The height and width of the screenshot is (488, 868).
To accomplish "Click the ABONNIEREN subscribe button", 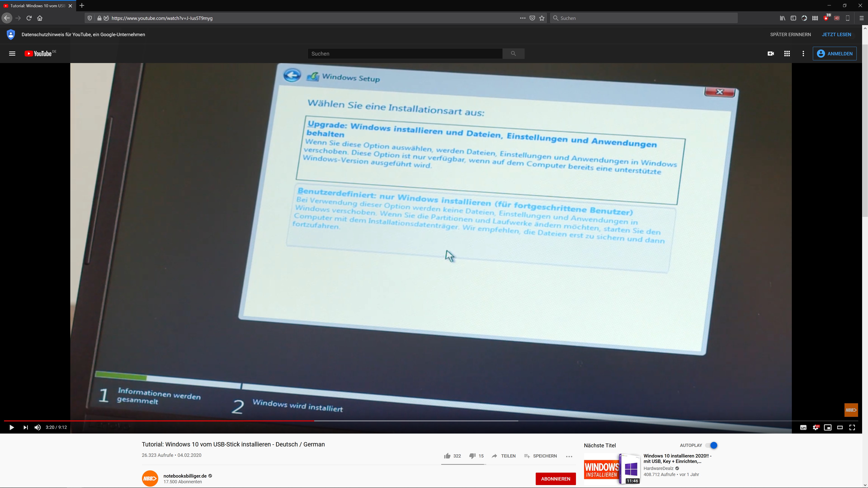I will pyautogui.click(x=555, y=479).
